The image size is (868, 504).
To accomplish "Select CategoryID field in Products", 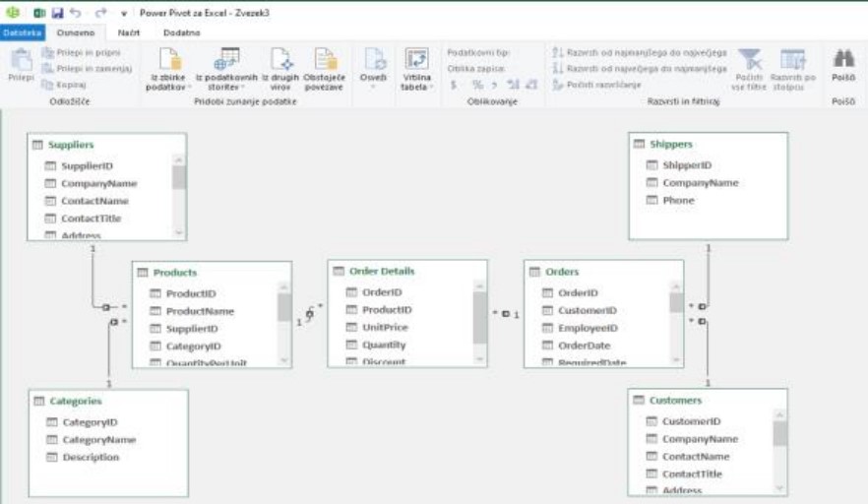I will 193,346.
